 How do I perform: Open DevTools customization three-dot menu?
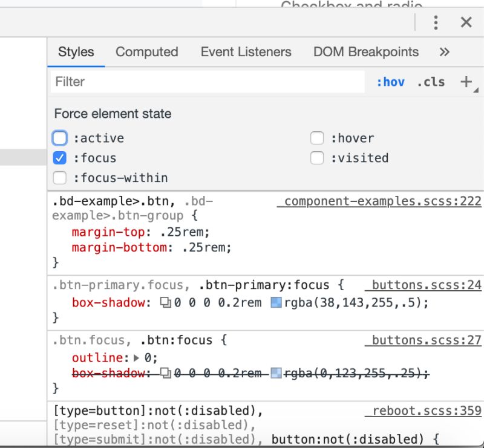[x=435, y=22]
